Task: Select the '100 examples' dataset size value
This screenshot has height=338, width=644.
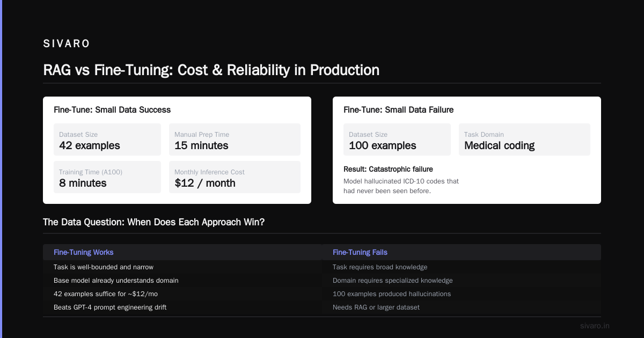Action: click(383, 145)
